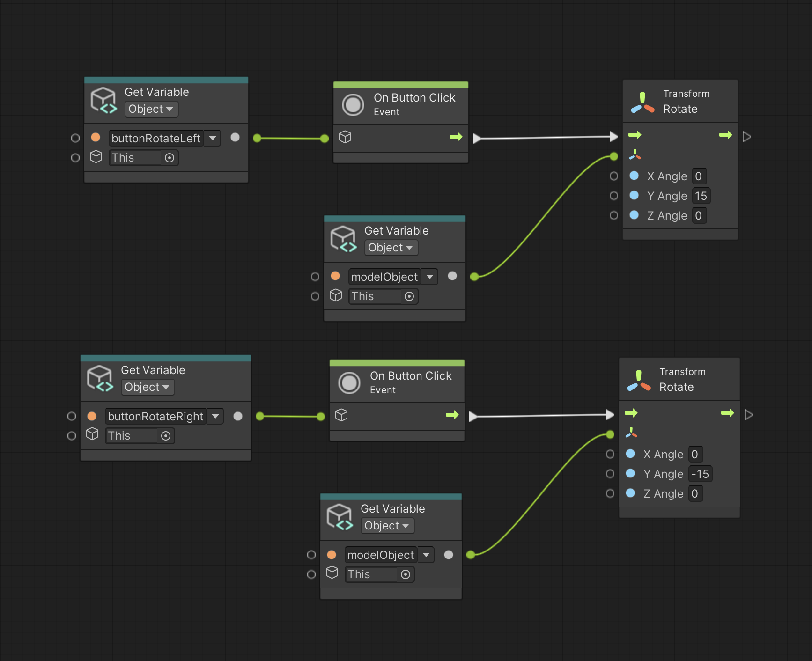Open the Object kind dropdown on buttonRotateLeft node
The height and width of the screenshot is (661, 812).
pos(151,109)
